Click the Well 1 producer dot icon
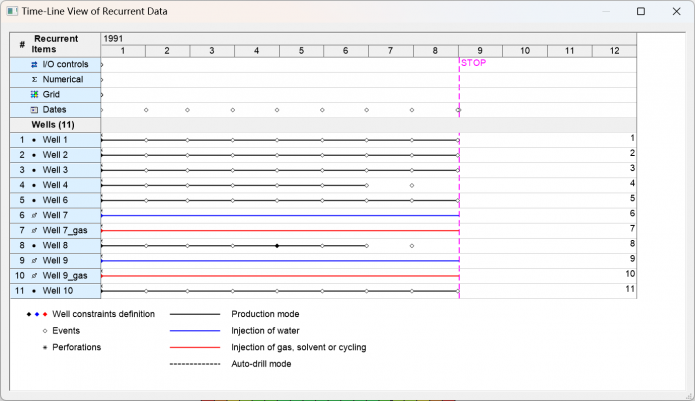 point(34,140)
